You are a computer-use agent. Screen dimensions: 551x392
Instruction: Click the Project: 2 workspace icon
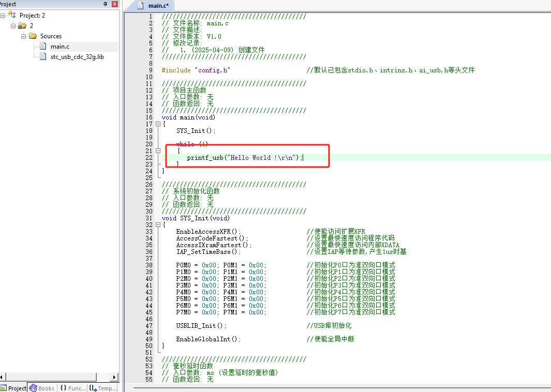(12, 15)
